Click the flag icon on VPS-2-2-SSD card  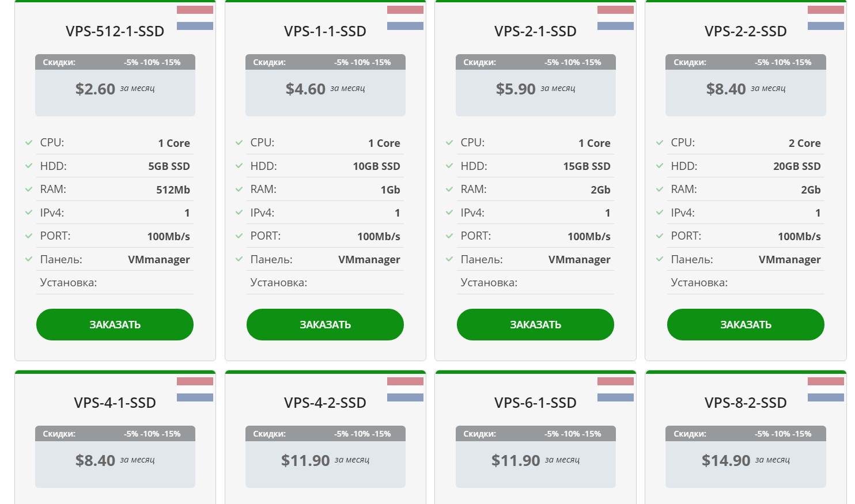[826, 17]
